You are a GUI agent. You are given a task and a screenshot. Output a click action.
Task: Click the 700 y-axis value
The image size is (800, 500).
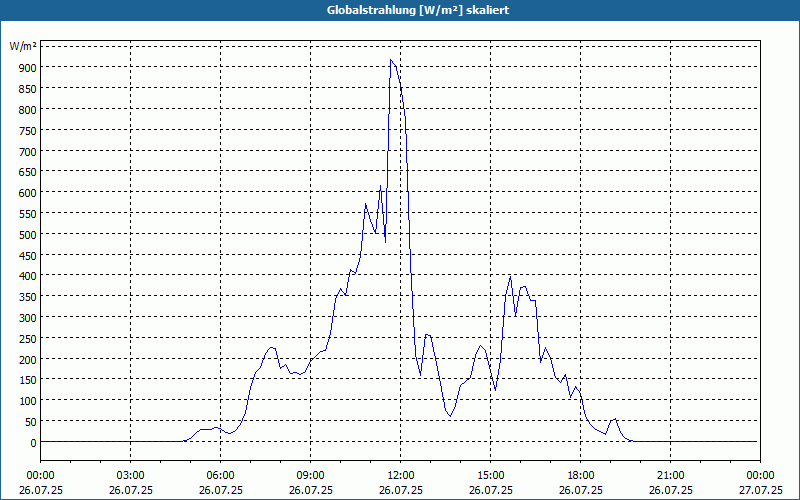(x=29, y=152)
